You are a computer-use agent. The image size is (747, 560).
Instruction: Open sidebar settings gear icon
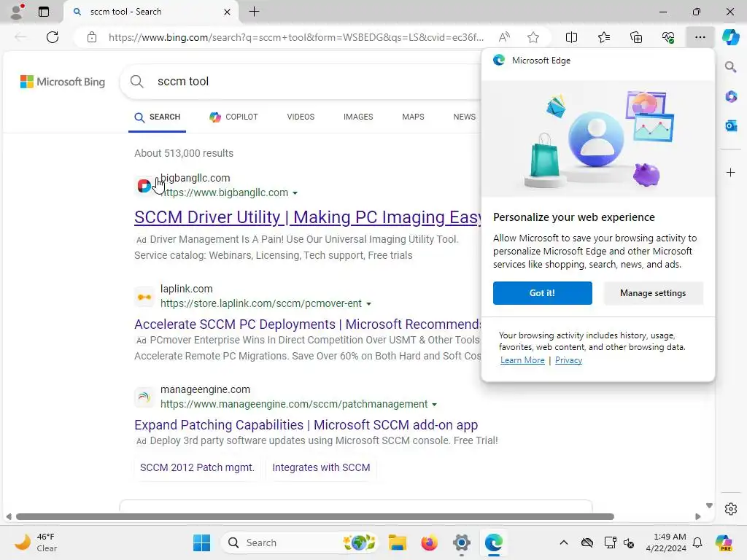point(731,509)
